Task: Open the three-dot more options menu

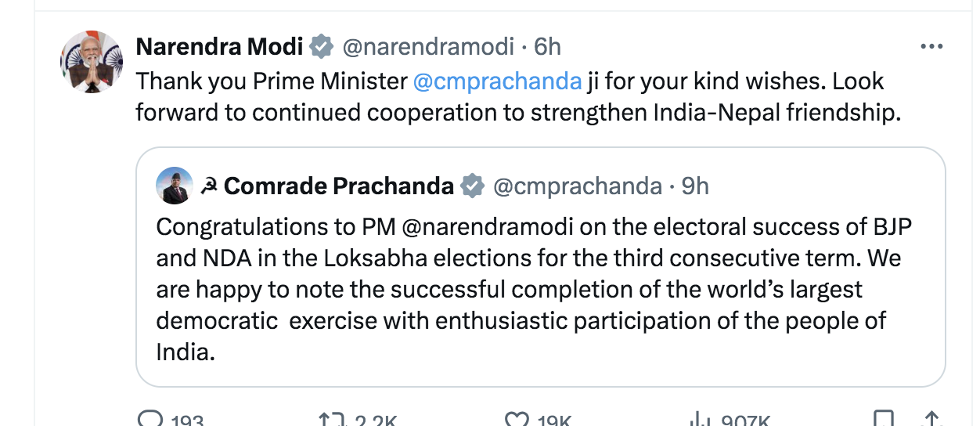Action: coord(931,47)
